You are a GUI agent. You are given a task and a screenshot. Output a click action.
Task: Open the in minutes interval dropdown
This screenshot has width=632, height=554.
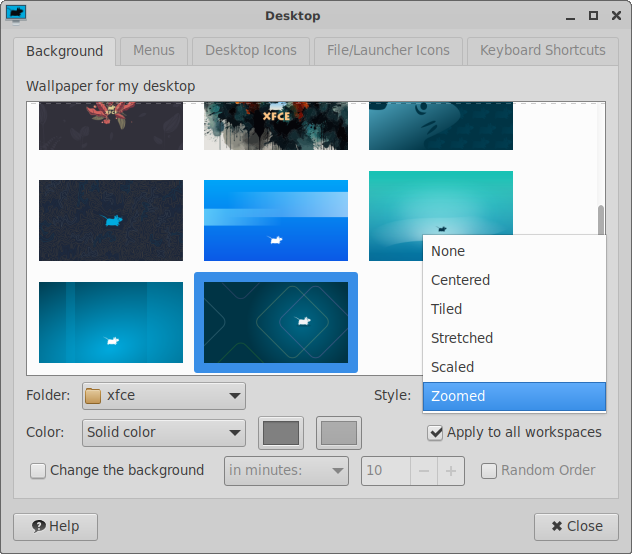tap(286, 471)
